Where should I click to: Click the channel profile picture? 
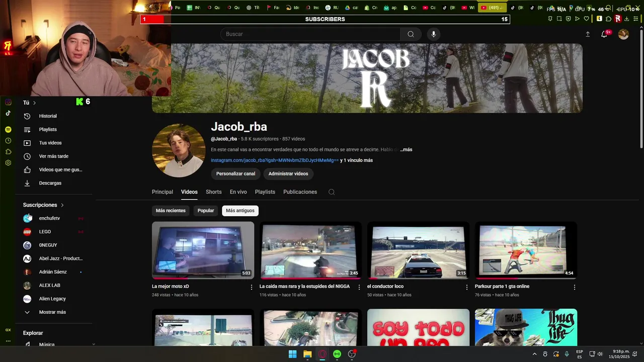click(179, 150)
